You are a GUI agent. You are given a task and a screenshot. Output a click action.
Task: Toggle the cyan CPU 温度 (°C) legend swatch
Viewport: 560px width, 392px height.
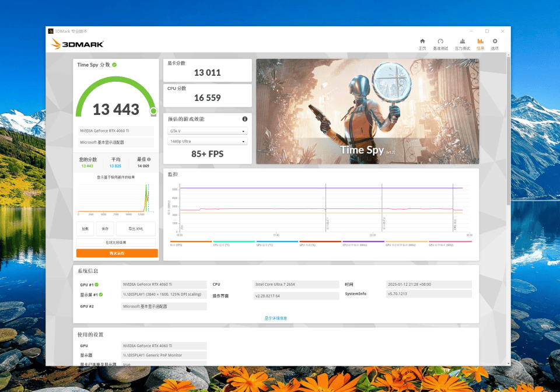pos(234,242)
